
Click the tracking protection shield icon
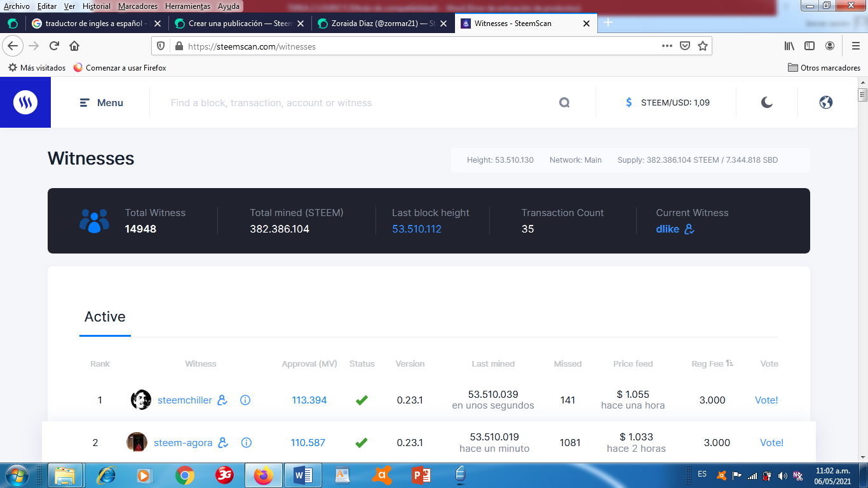[161, 46]
